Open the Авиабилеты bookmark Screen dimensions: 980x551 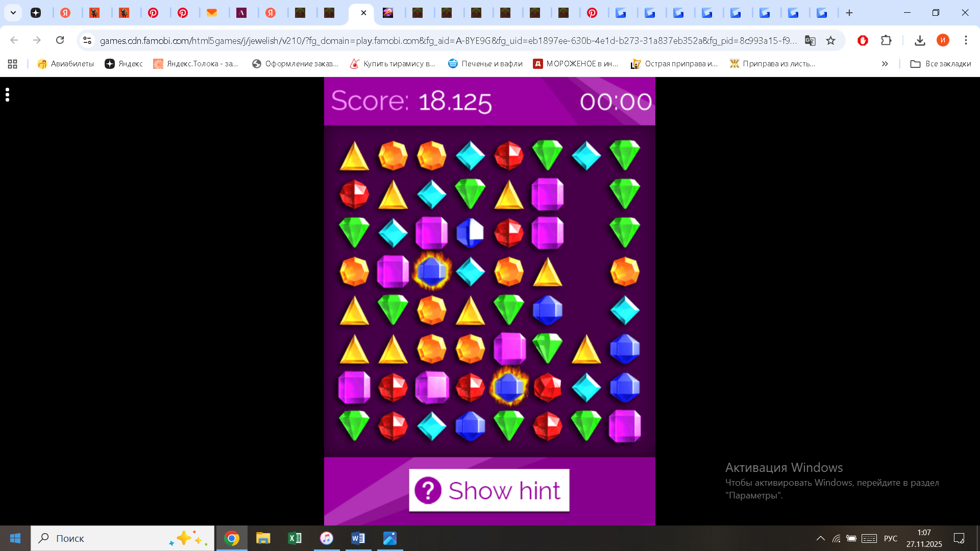point(65,64)
